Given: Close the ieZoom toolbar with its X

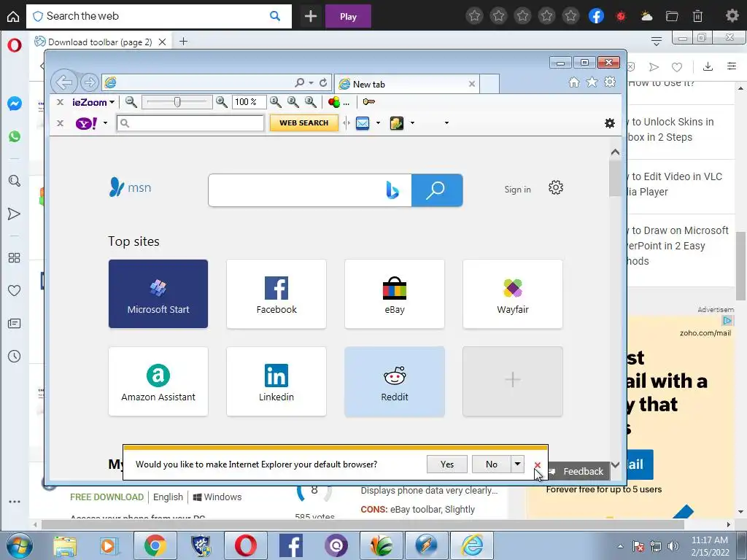Looking at the screenshot, I should tap(60, 102).
